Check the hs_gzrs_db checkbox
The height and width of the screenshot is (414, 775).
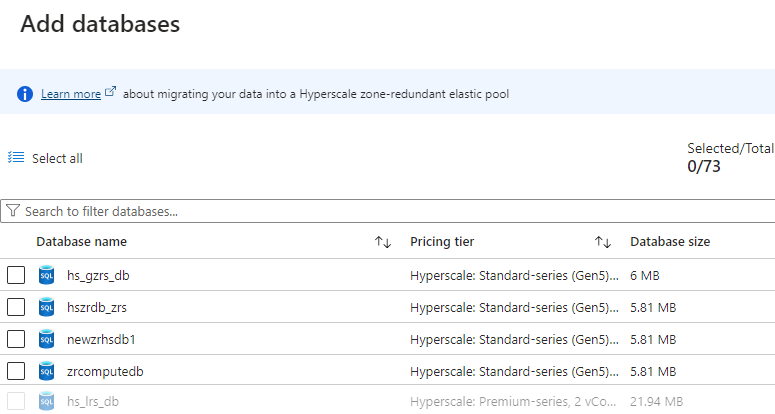tap(16, 275)
